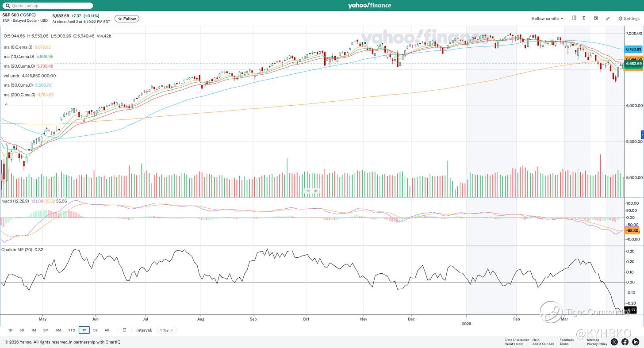The height and width of the screenshot is (348, 644).
Task: Select the ma (13,C,ema,0) indicator label
Action: 19,57
